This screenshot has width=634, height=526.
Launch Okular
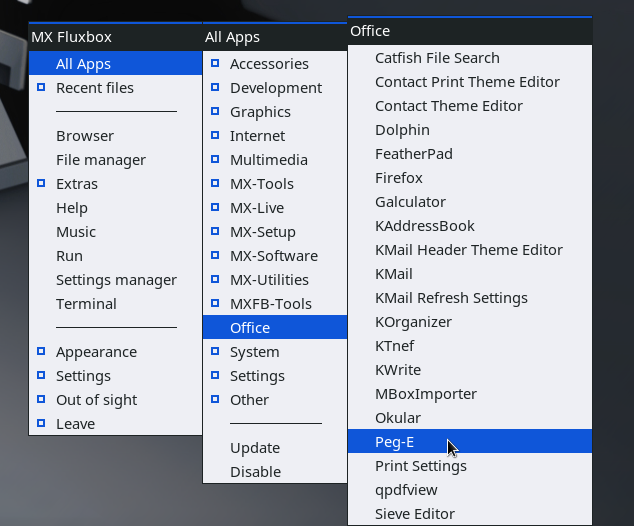[470, 418]
